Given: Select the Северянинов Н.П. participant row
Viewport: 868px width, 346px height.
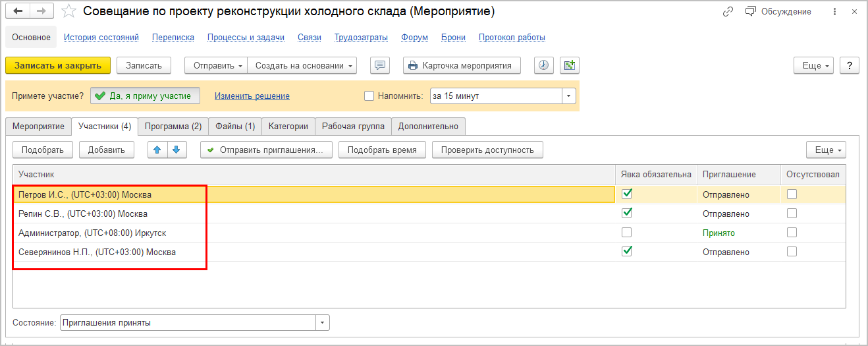Looking at the screenshot, I should [97, 252].
